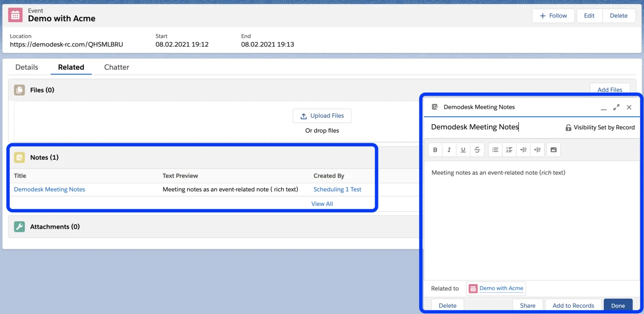Insert an image into the note
Viewport: 644px width, 314px height.
click(x=553, y=150)
